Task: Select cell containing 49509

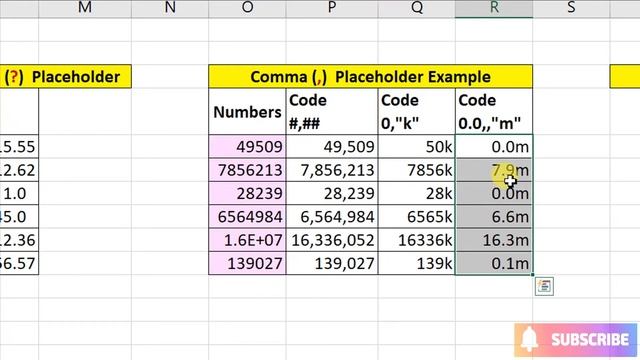Action: tap(247, 147)
